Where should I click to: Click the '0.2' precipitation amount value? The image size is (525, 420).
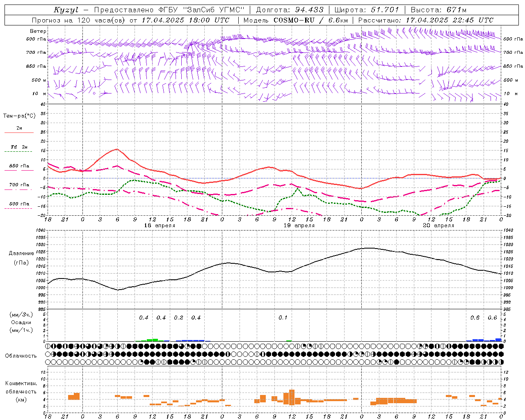(x=179, y=318)
